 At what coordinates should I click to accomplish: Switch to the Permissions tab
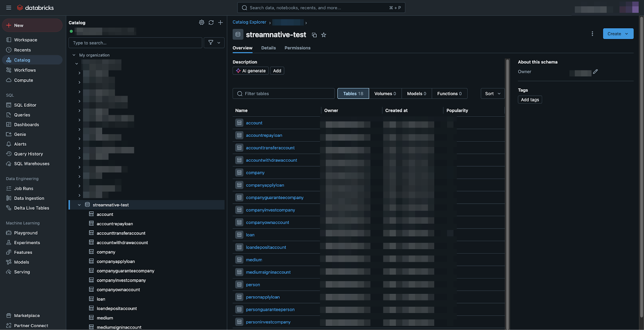(x=297, y=48)
